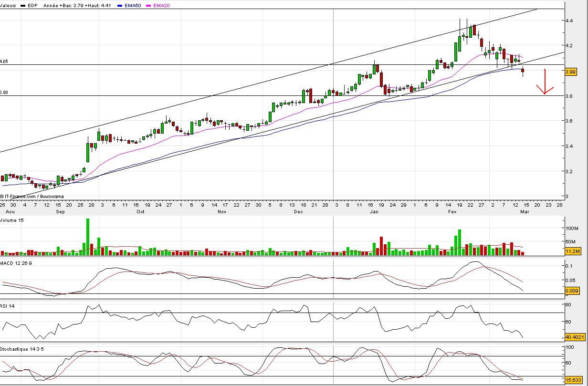This screenshot has width=588, height=386.
Task: Click the blue EMA50 legend swatch
Action: pos(120,5)
